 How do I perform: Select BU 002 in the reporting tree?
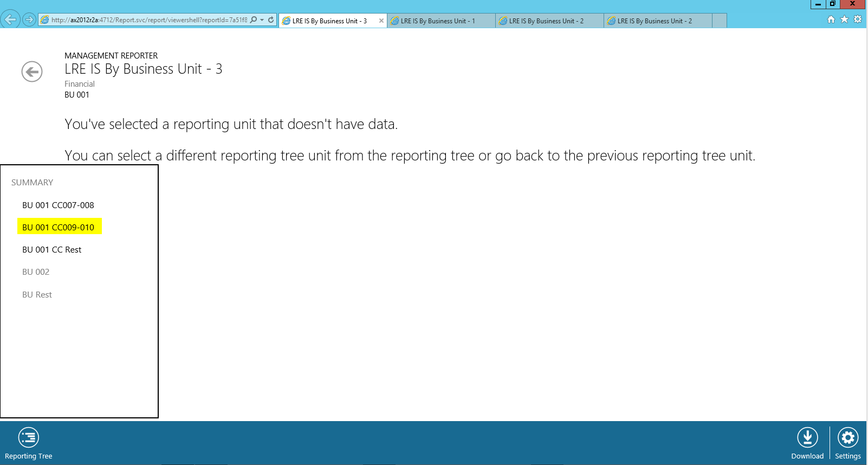point(36,272)
